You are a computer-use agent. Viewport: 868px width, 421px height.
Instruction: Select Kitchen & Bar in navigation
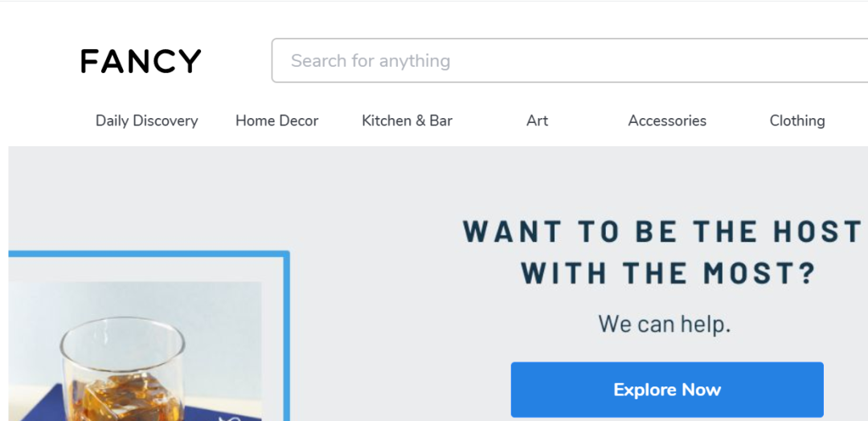point(407,121)
